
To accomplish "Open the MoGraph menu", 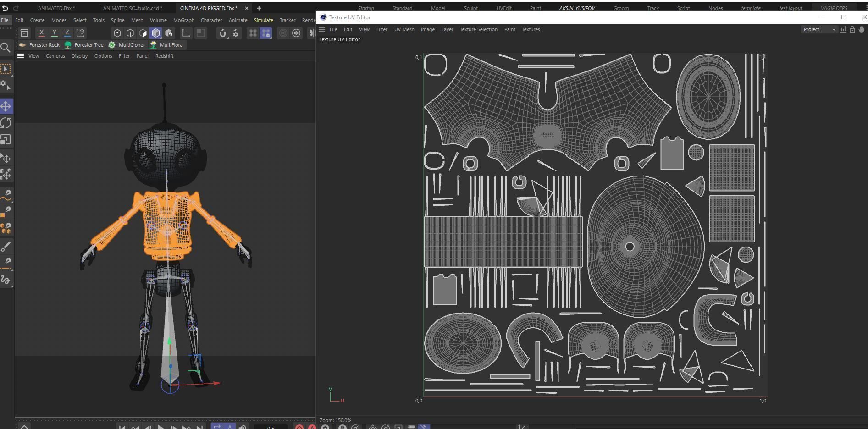I will 183,20.
